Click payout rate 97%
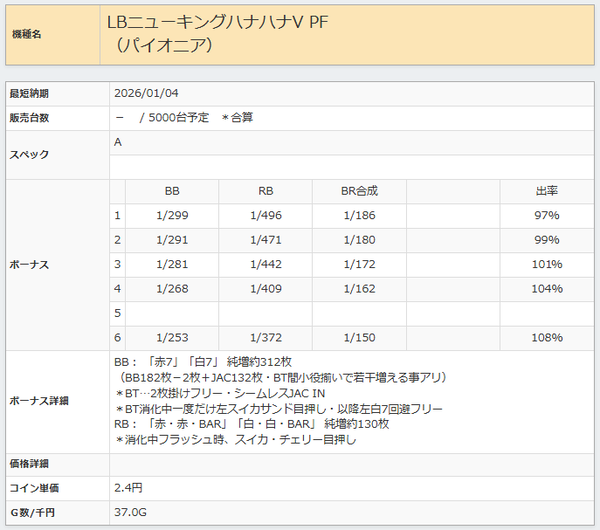600x530 pixels. click(x=547, y=215)
